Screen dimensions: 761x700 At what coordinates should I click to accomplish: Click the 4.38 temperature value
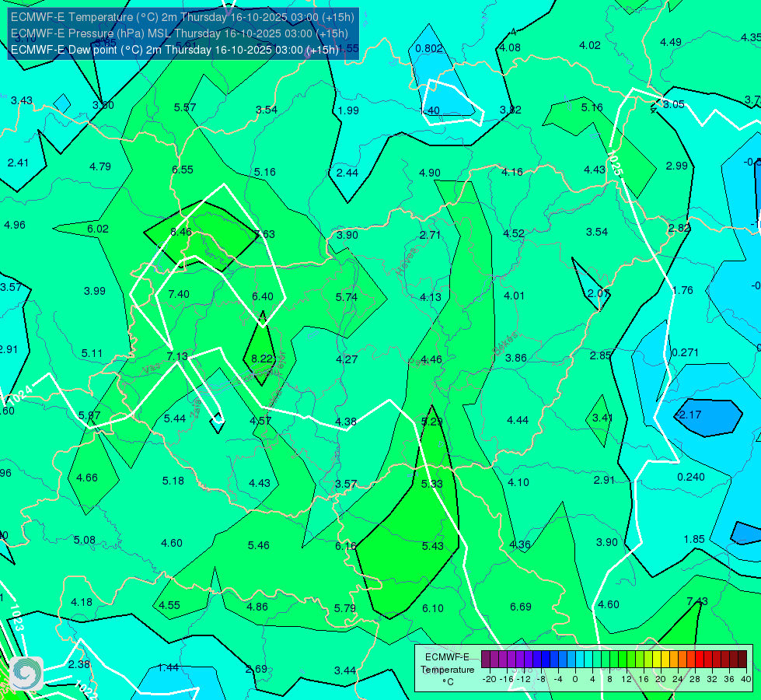tap(346, 422)
